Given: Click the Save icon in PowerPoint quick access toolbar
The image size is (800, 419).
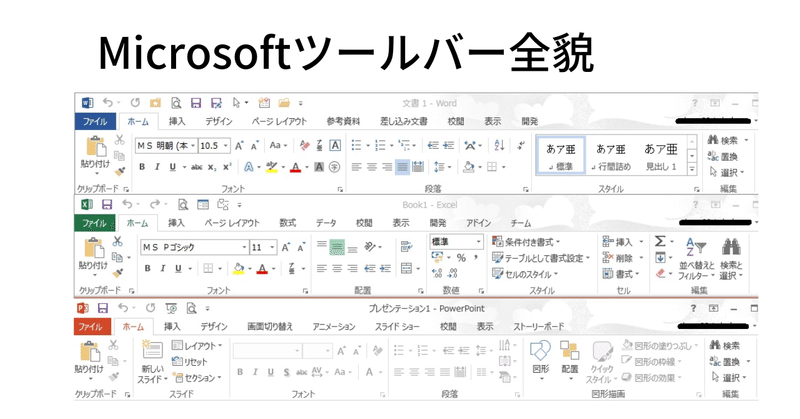Looking at the screenshot, I should point(103,308).
